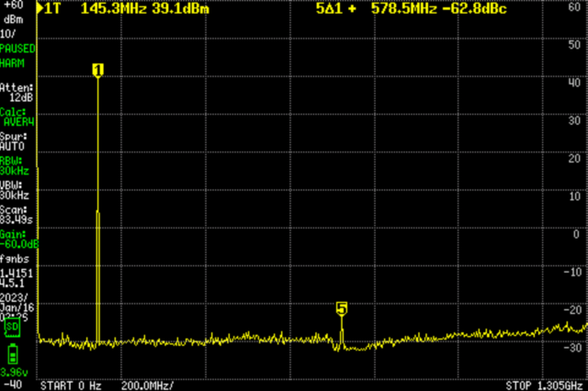Viewport: 588px width, 391px height.
Task: Open the RBW 30kHz setting
Action: (15, 166)
